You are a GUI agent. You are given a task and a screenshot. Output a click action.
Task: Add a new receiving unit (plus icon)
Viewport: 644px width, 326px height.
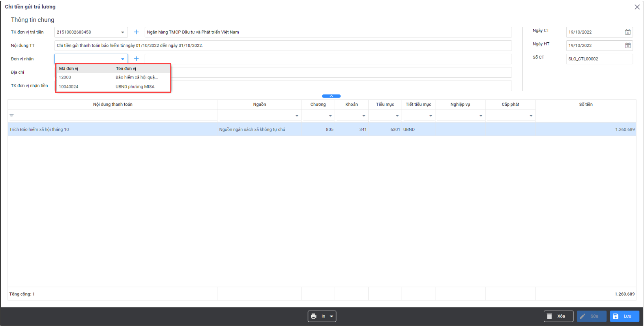click(136, 59)
